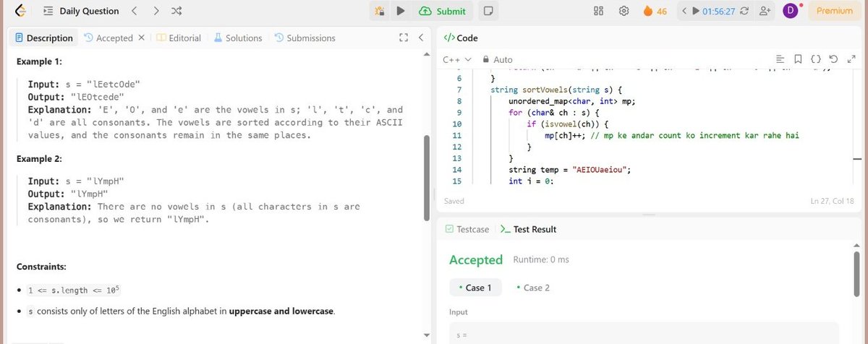The height and width of the screenshot is (344, 868).
Task: Open the C++ language dropdown
Action: [x=457, y=59]
